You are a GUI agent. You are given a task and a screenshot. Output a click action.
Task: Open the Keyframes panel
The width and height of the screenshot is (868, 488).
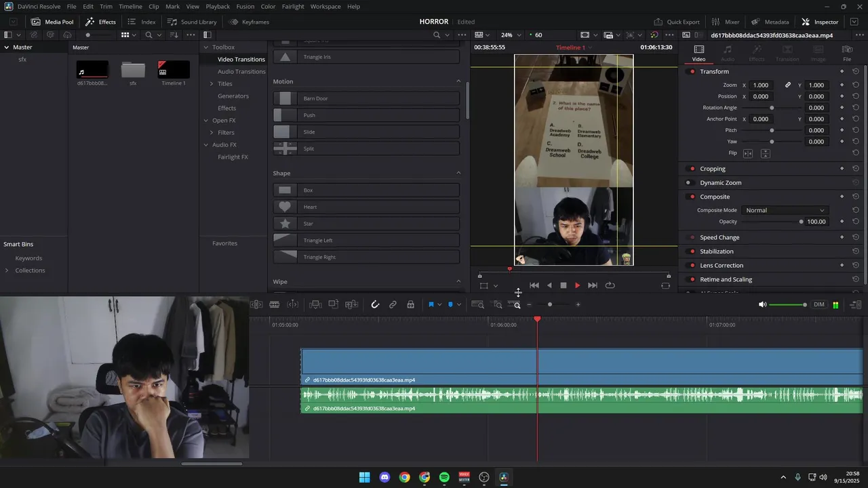[x=249, y=22]
